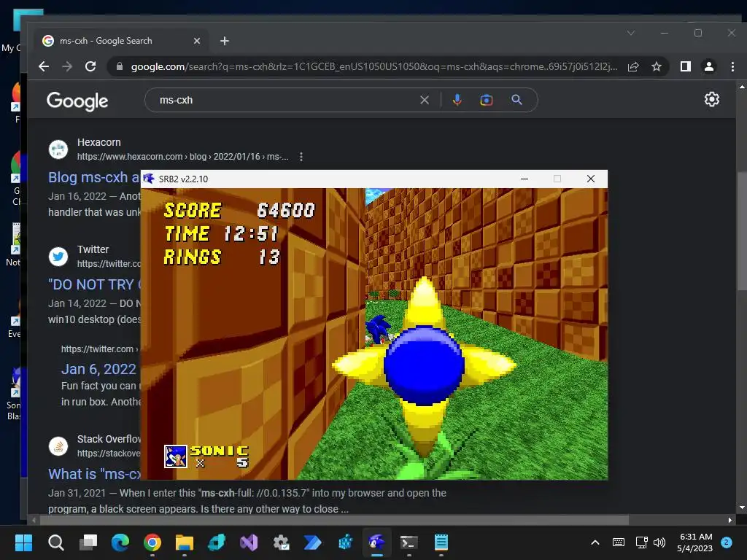The height and width of the screenshot is (560, 747).
Task: Click Chrome vertical scrollbar thumb
Action: coord(742,231)
